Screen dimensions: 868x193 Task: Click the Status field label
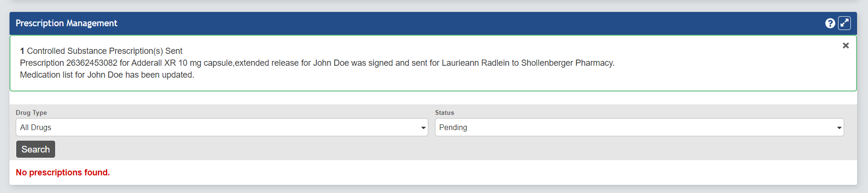click(x=444, y=113)
